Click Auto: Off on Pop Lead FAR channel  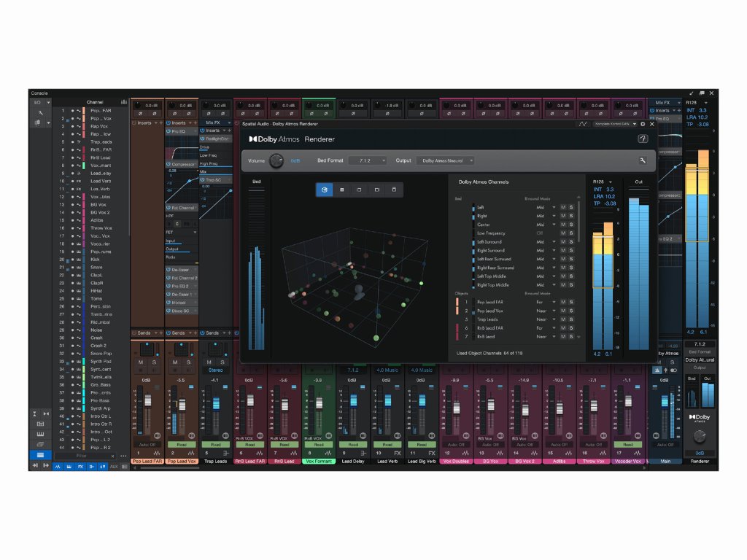point(147,445)
